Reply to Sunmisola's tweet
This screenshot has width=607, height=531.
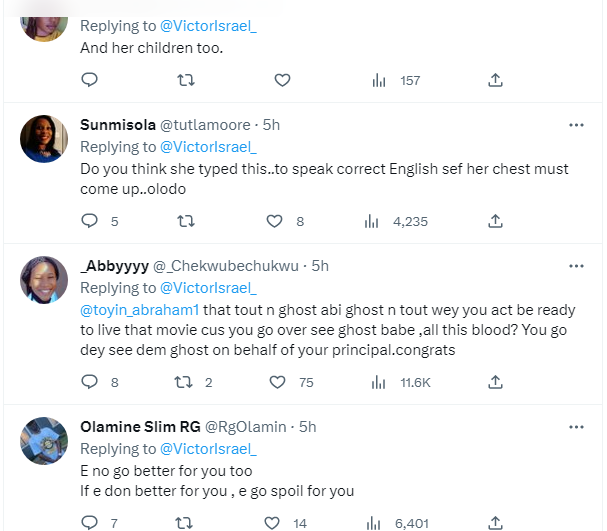(89, 221)
